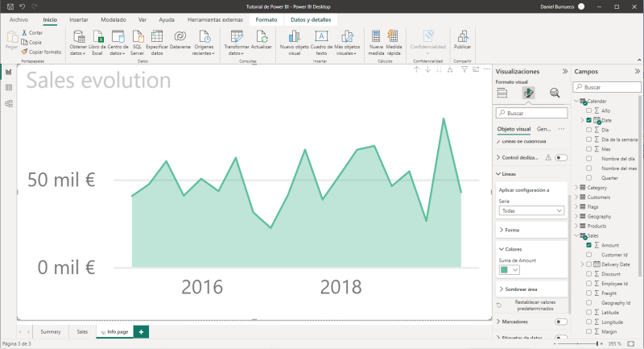Click the Libro de Excel data source icon
644x349 pixels.
tap(97, 37)
